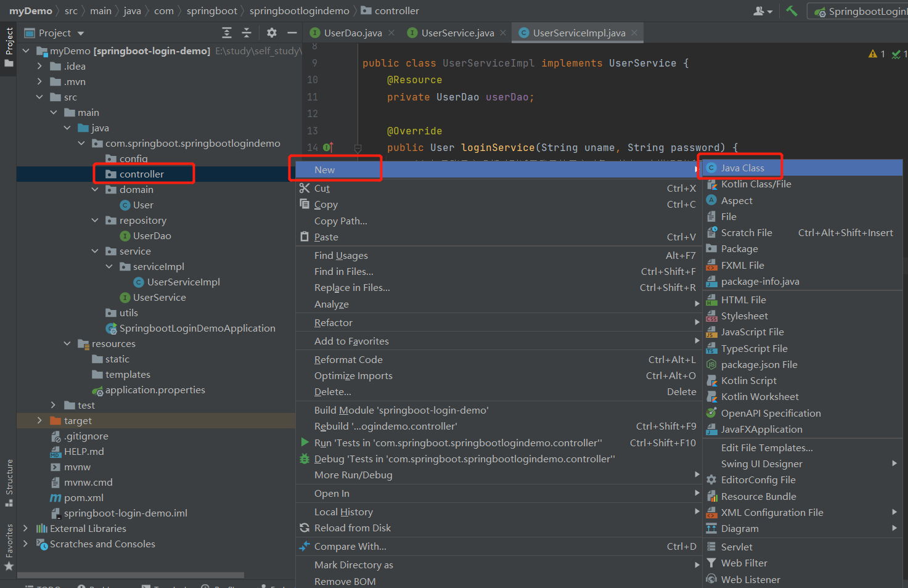The width and height of the screenshot is (908, 588).
Task: Expand External Libraries node
Action: coord(25,528)
